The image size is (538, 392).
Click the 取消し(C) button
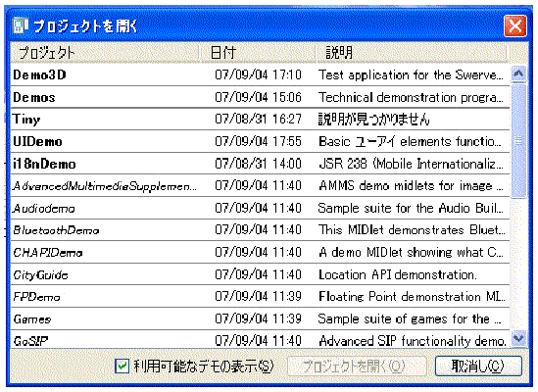point(478,366)
